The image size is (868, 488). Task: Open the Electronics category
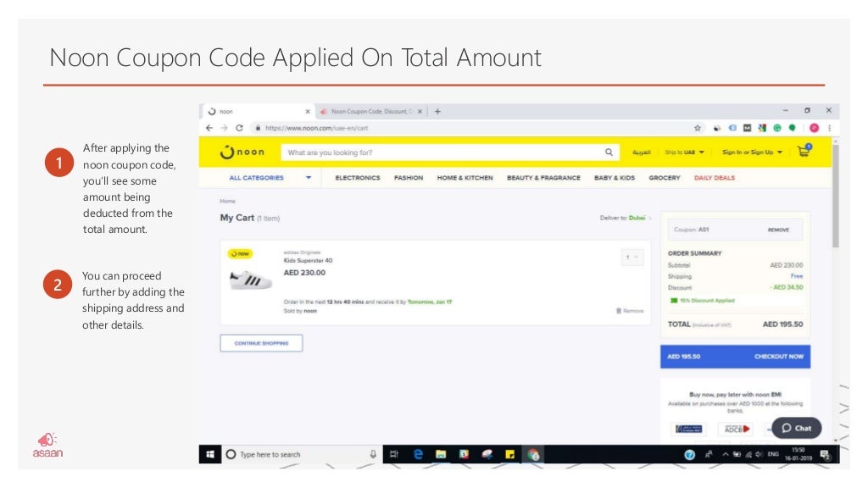[x=358, y=178]
